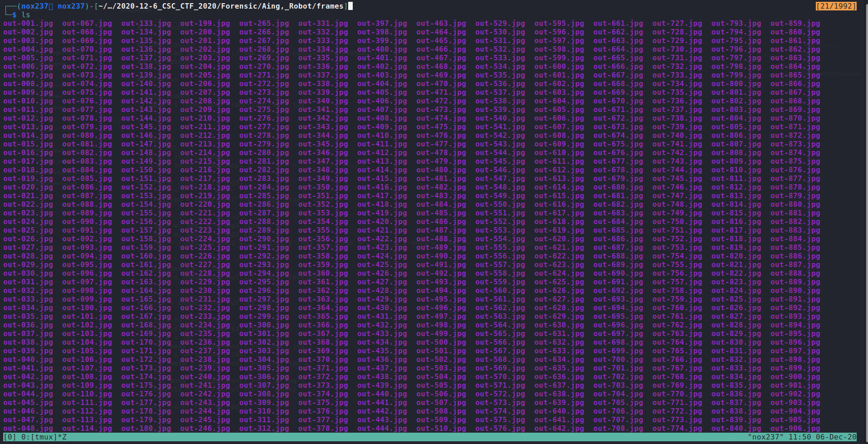Click the frames directory name in the prompt path
The height and width of the screenshot is (444, 868).
coord(331,6)
